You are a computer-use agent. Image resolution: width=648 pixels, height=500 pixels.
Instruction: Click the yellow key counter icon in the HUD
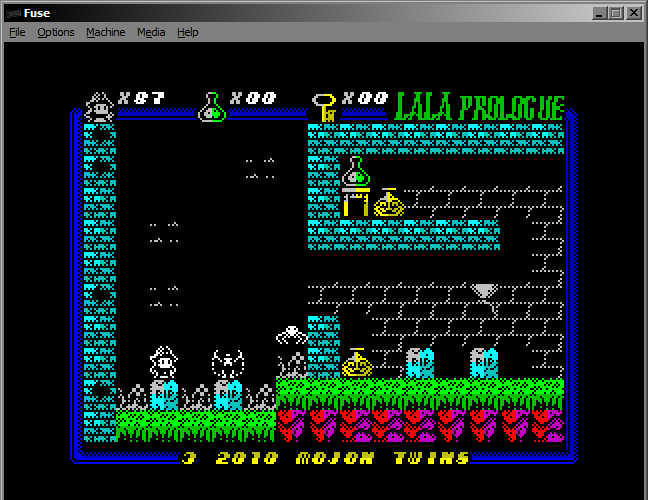[324, 107]
